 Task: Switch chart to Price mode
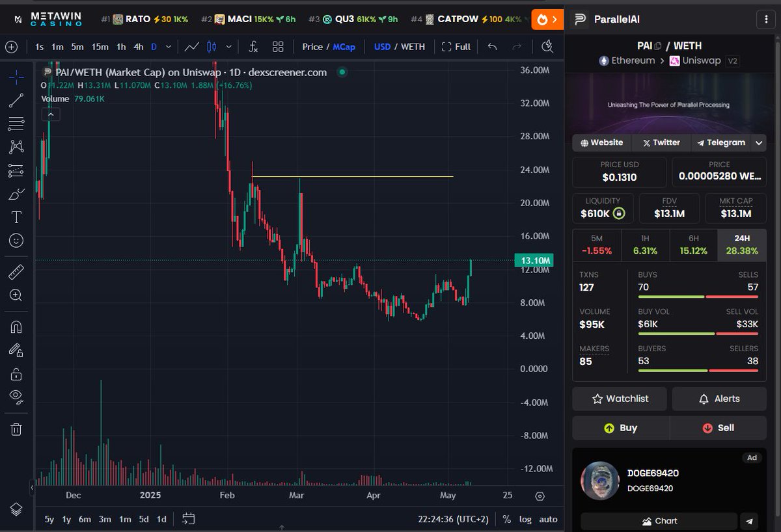tap(312, 47)
